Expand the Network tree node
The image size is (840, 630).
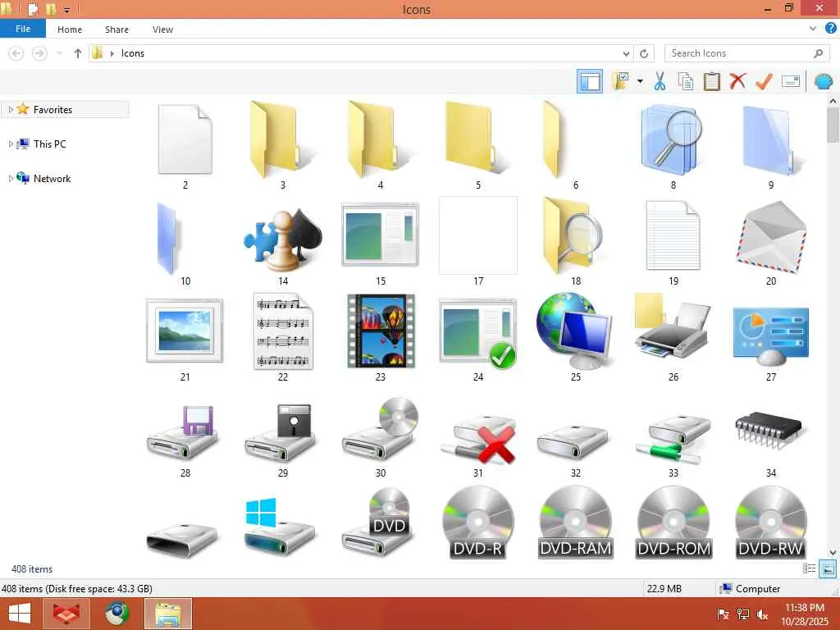[10, 178]
